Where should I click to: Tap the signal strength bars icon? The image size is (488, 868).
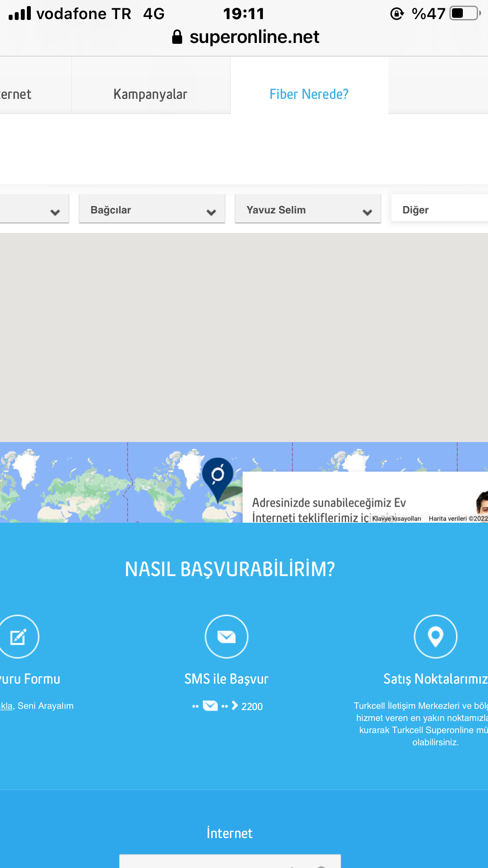tap(20, 13)
